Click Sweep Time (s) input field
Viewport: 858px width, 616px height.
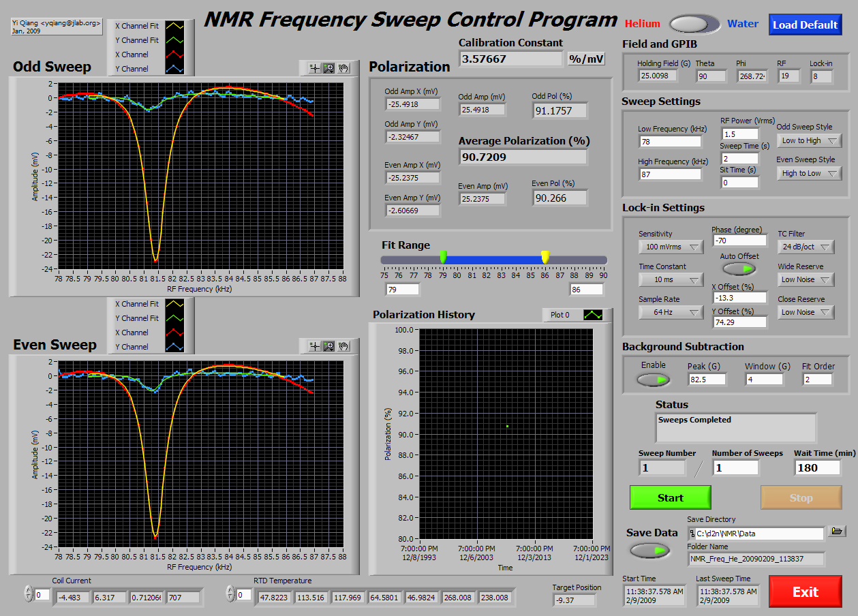[739, 159]
